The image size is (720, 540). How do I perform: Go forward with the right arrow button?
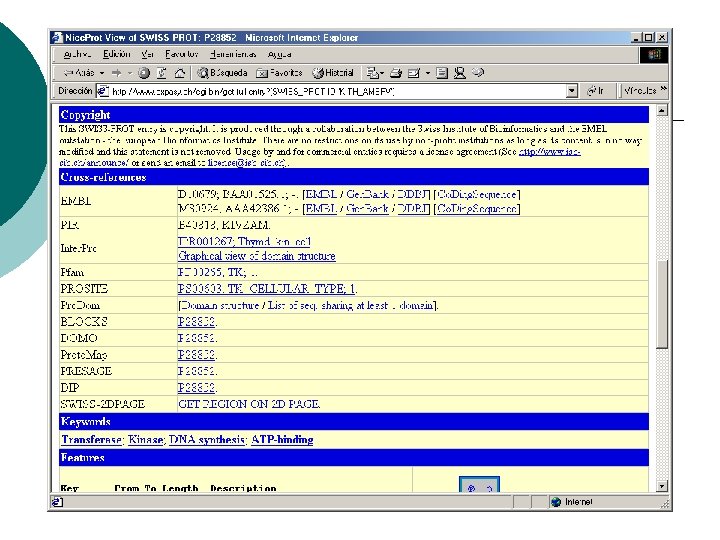117,73
